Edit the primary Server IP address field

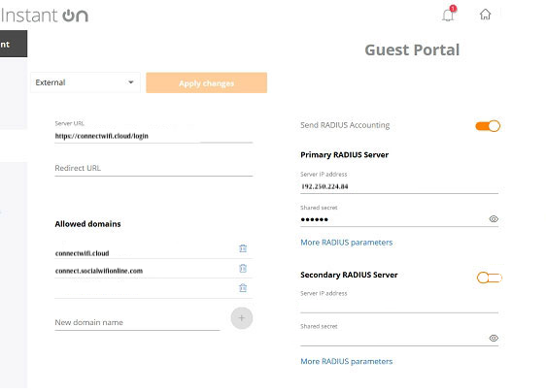tap(399, 187)
